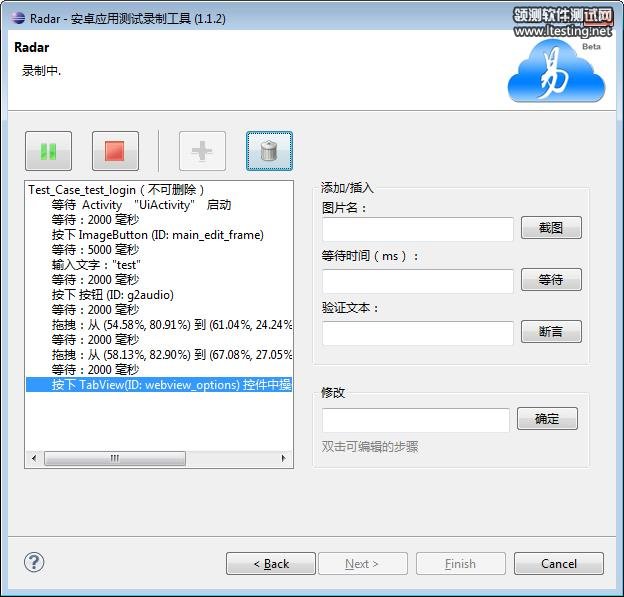Open help via the question mark icon
This screenshot has height=597, width=624.
coord(34,562)
